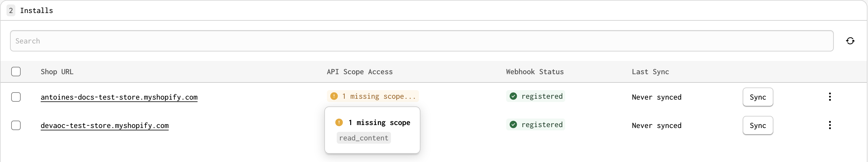868x162 pixels.
Task: Sort by the Last Sync column header
Action: tap(650, 72)
